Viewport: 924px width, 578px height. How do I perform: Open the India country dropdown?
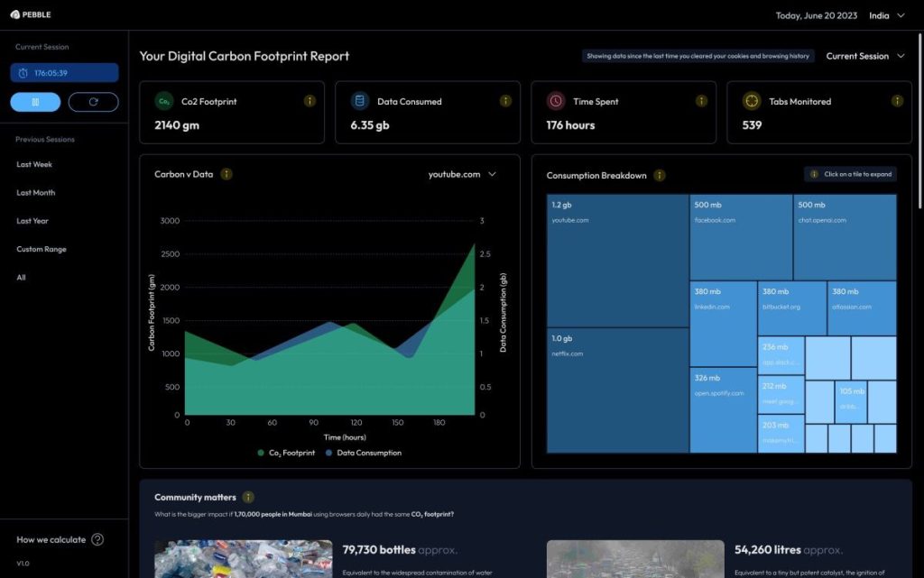[885, 15]
